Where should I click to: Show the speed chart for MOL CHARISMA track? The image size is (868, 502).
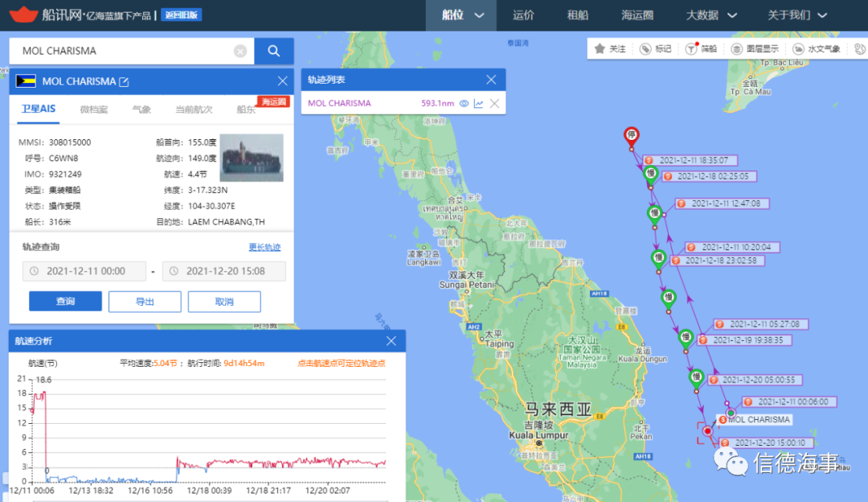click(479, 103)
